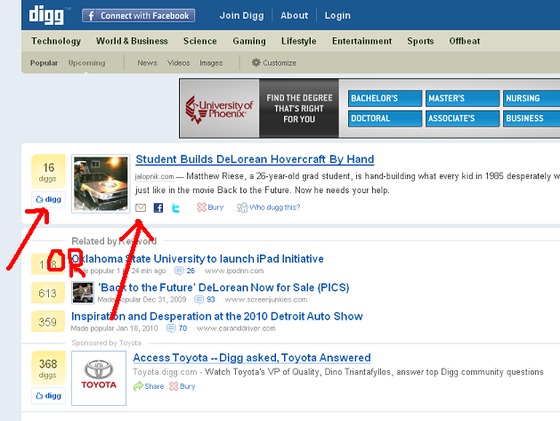Click NURSING button in ad

[532, 98]
